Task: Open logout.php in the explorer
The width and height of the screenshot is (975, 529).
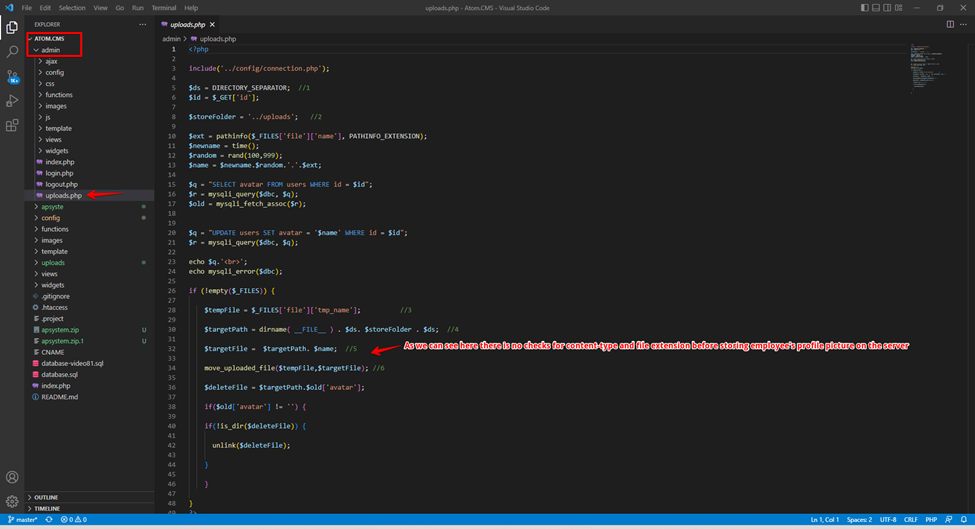Action: [89, 184]
